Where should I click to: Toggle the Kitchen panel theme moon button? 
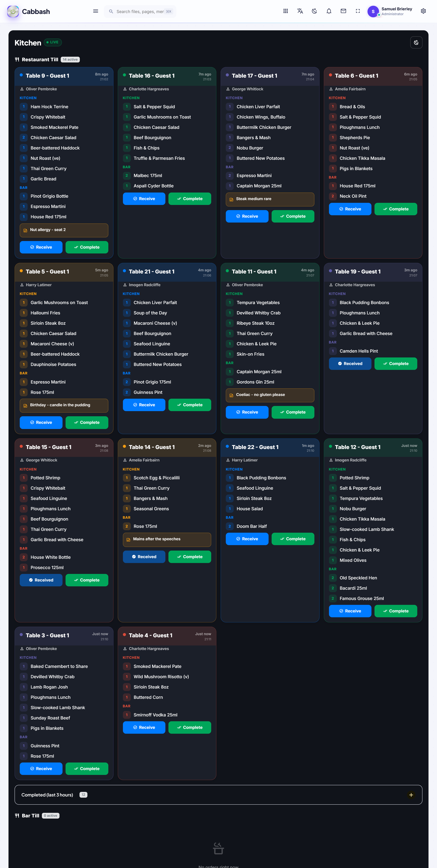[x=416, y=42]
